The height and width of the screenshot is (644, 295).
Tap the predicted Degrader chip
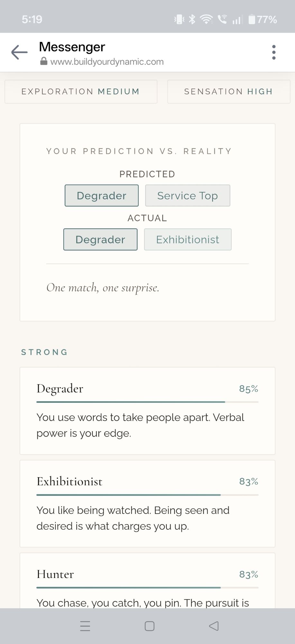(102, 195)
